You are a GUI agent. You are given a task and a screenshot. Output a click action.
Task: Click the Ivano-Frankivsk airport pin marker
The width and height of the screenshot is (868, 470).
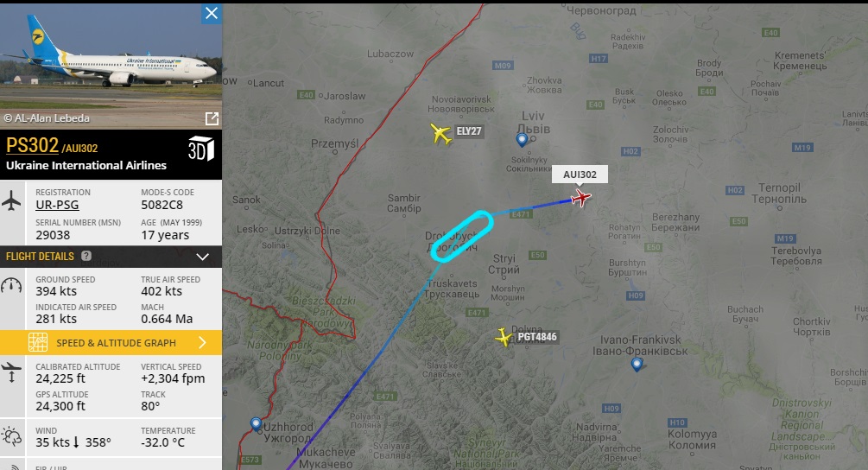637,365
